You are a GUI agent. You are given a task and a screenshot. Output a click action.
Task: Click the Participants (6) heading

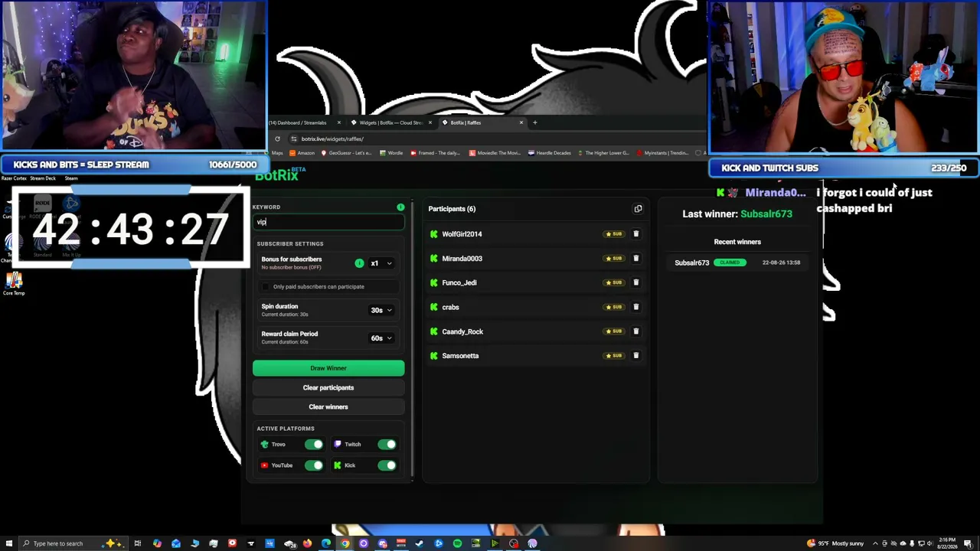click(452, 209)
